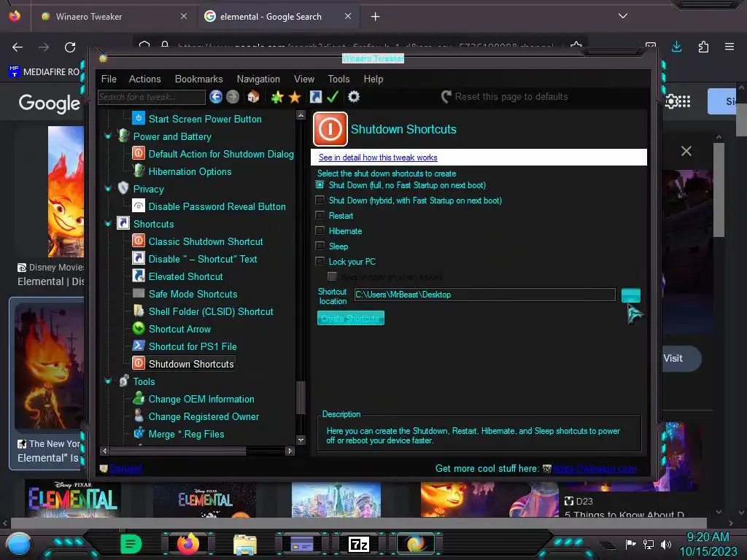Switch to Winaero Tweaker browser tab

[114, 16]
